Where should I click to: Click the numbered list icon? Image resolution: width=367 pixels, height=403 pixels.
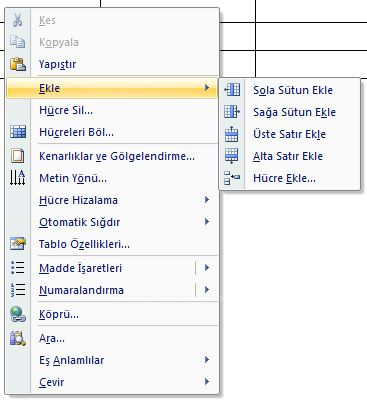(x=18, y=290)
